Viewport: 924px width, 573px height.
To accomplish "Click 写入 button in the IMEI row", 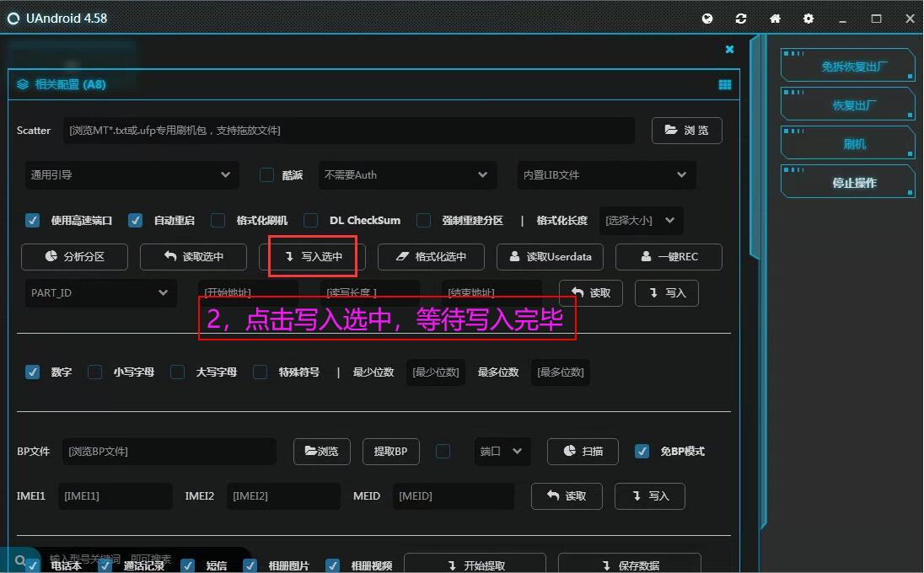I will (x=650, y=496).
